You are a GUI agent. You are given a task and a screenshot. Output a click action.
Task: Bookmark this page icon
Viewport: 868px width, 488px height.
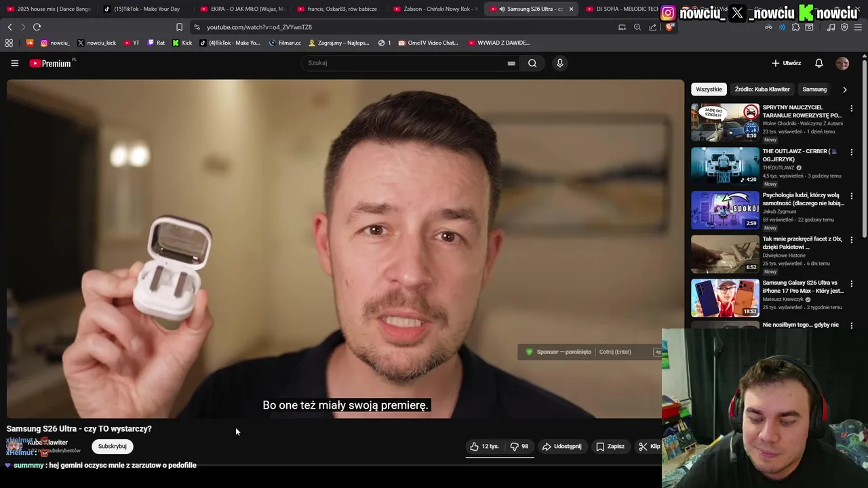(x=179, y=27)
